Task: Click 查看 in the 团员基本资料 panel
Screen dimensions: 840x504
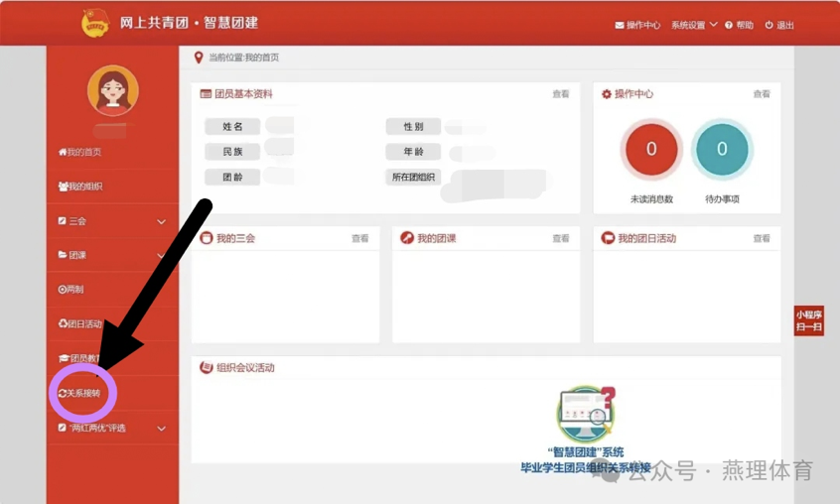Action: (x=561, y=94)
